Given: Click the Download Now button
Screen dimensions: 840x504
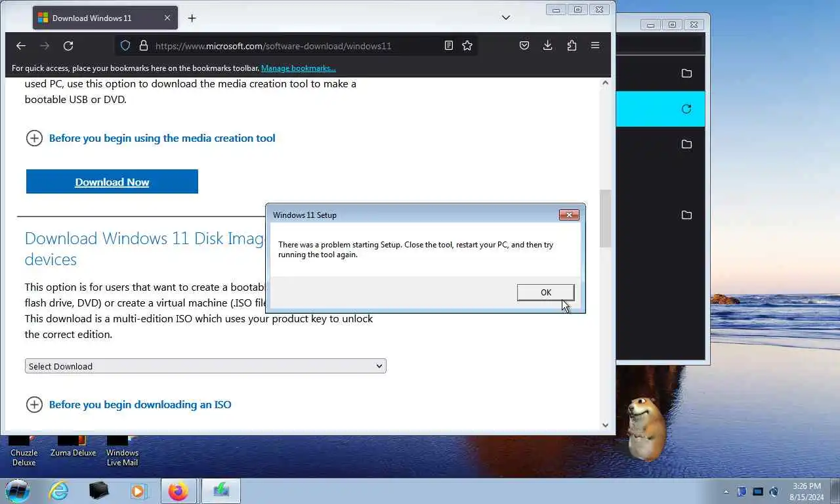Looking at the screenshot, I should [x=112, y=182].
